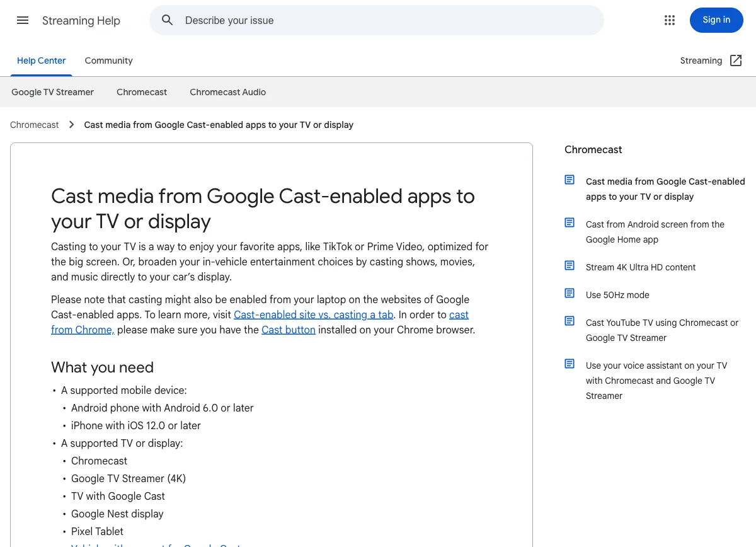The width and height of the screenshot is (756, 547).
Task: Click the article main title heading
Action: tap(263, 209)
